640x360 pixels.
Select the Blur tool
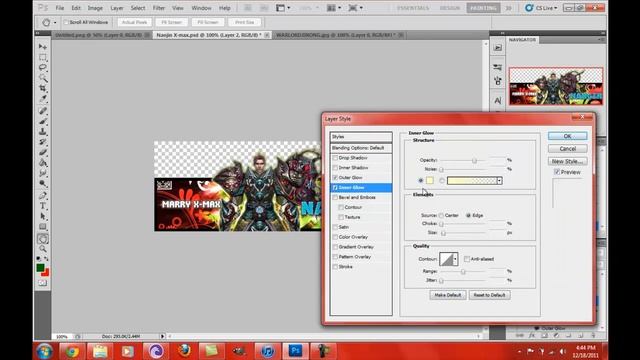pos(42,173)
